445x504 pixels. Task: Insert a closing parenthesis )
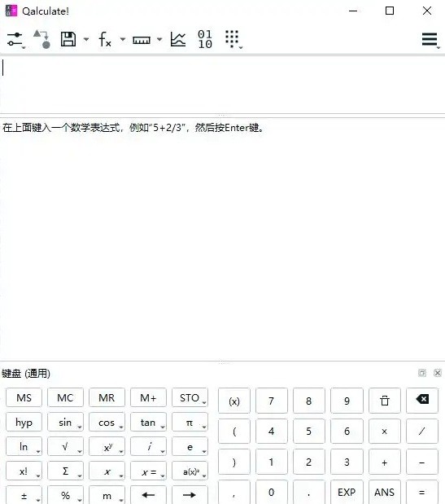(x=234, y=462)
